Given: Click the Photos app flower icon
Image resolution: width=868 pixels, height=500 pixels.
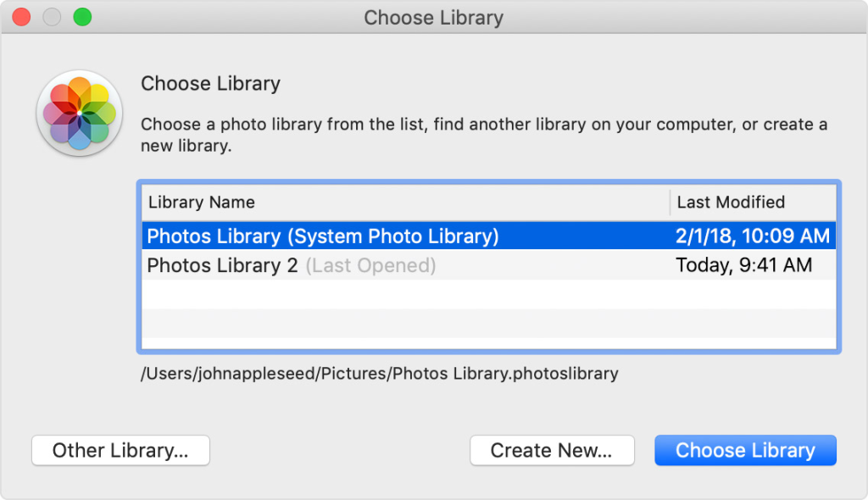Looking at the screenshot, I should pos(78,114).
